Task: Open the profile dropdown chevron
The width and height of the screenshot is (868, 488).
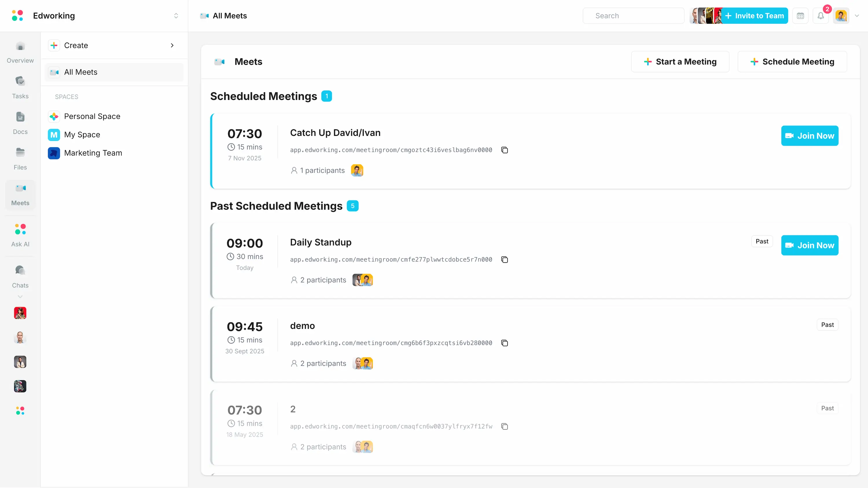Action: [x=857, y=16]
